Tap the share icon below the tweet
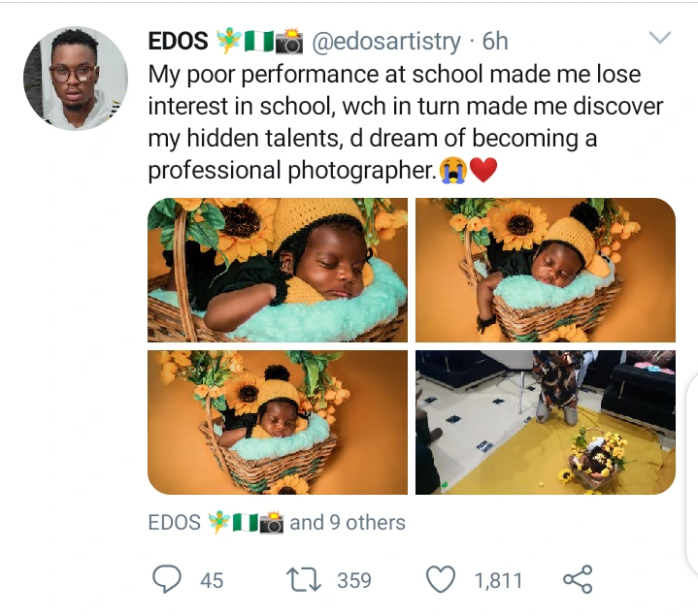This screenshot has height=616, width=698. (578, 579)
